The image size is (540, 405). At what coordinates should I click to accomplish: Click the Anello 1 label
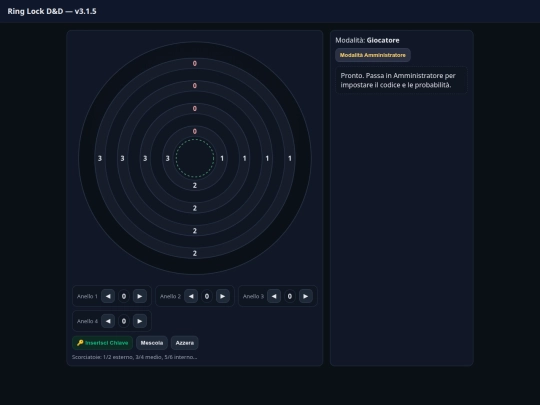(87, 296)
